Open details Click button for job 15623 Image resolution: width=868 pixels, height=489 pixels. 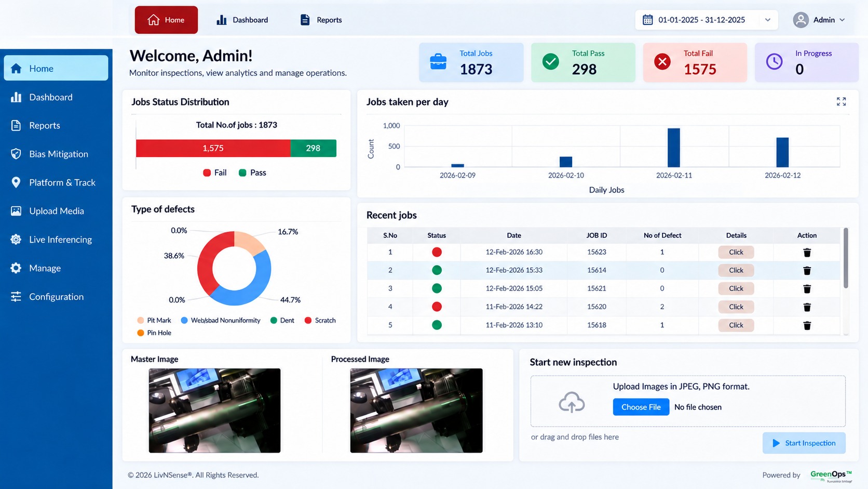pos(736,252)
